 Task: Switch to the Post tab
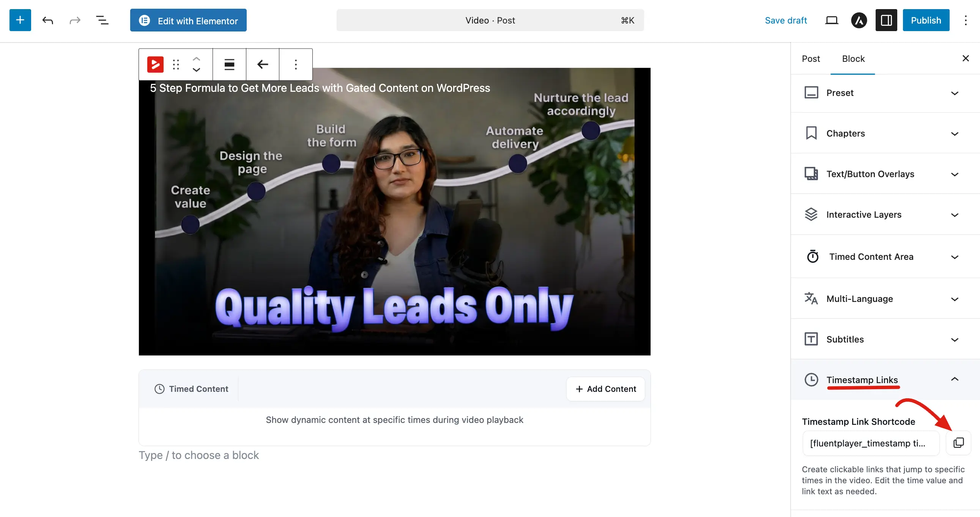(811, 58)
